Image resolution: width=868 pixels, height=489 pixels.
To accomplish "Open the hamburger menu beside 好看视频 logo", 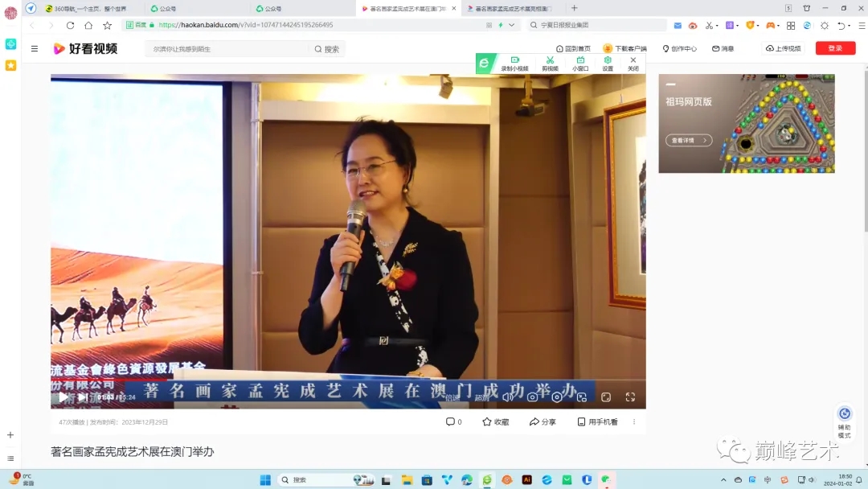I will pos(34,47).
